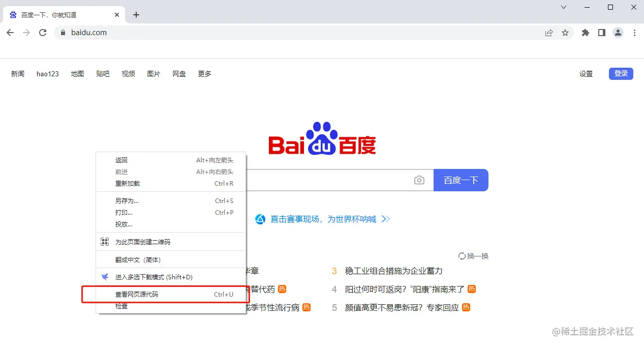
Task: Select 为此页面创建二维码 menu entry
Action: (x=171, y=242)
